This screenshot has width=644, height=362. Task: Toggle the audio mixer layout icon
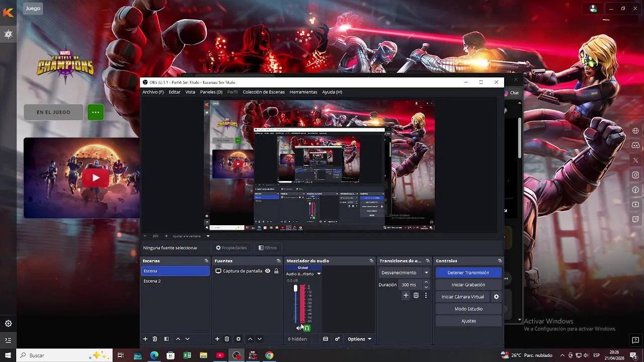(x=326, y=339)
